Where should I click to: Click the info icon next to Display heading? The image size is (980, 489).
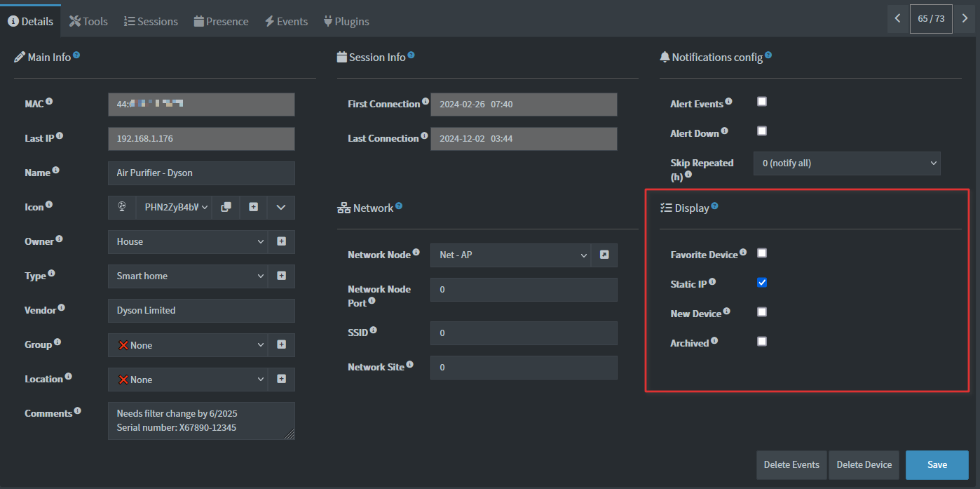coord(714,205)
